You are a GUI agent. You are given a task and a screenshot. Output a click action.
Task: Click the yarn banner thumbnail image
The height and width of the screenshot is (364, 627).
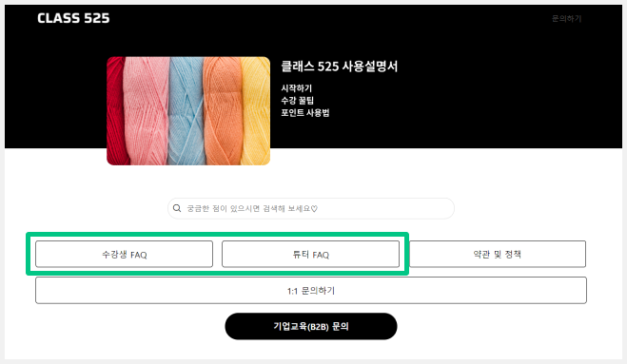point(188,110)
